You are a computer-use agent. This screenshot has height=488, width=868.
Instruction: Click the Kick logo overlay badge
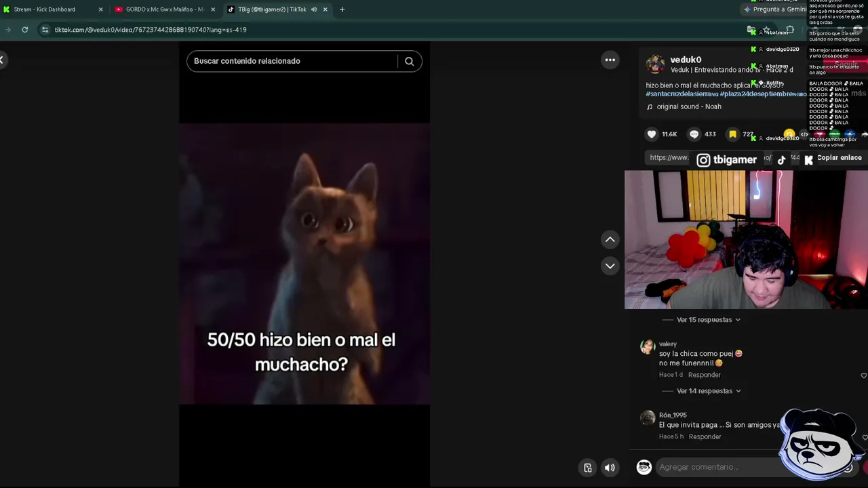pos(808,160)
